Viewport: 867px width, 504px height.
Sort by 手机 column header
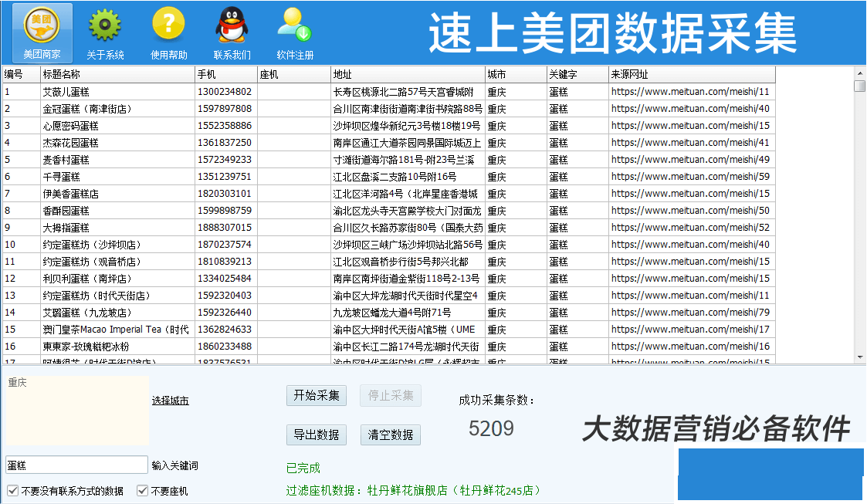pyautogui.click(x=227, y=75)
